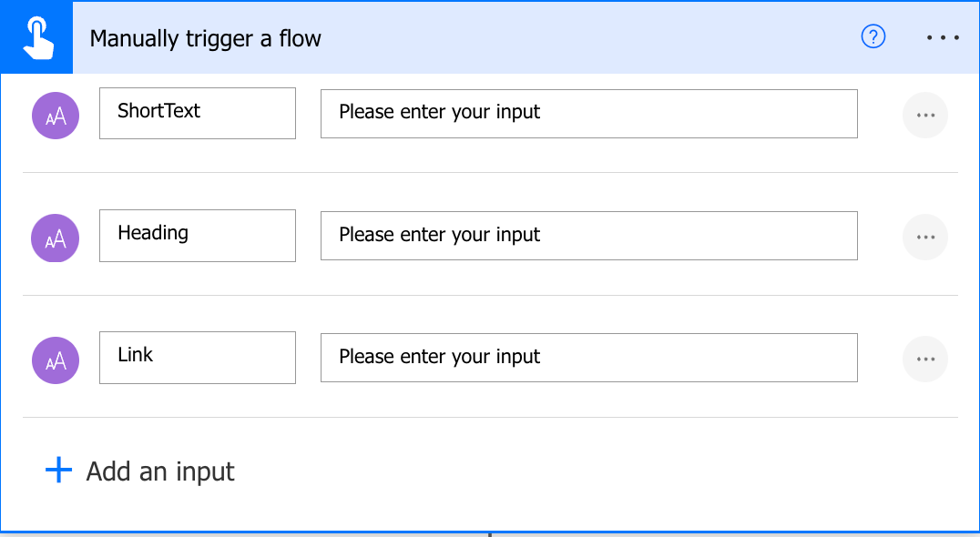Open the help question mark icon
Screen dimensions: 980x537
point(873,37)
